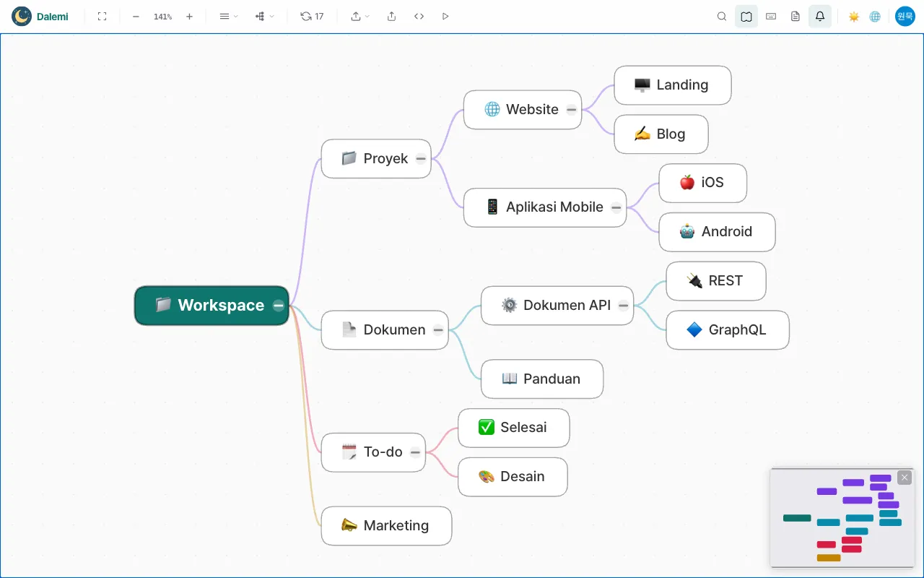The height and width of the screenshot is (578, 924).
Task: Zoom out with the minus button
Action: point(136,16)
